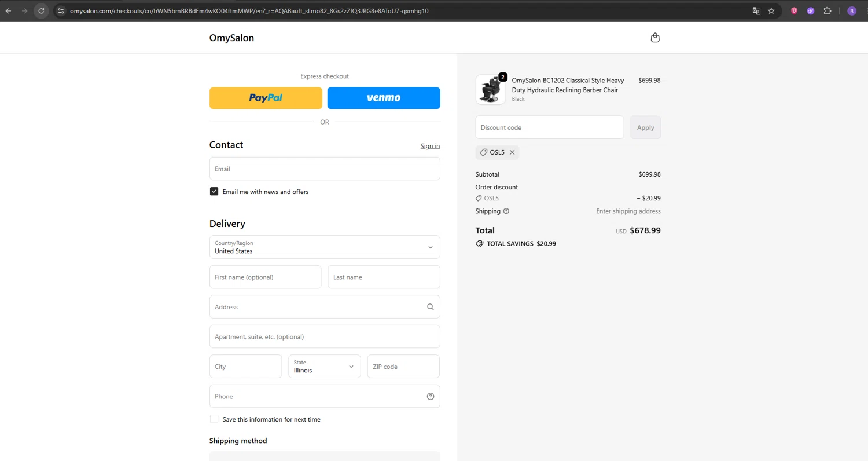Image resolution: width=868 pixels, height=461 pixels.
Task: Go to OmySalon store home logo
Action: 231,38
